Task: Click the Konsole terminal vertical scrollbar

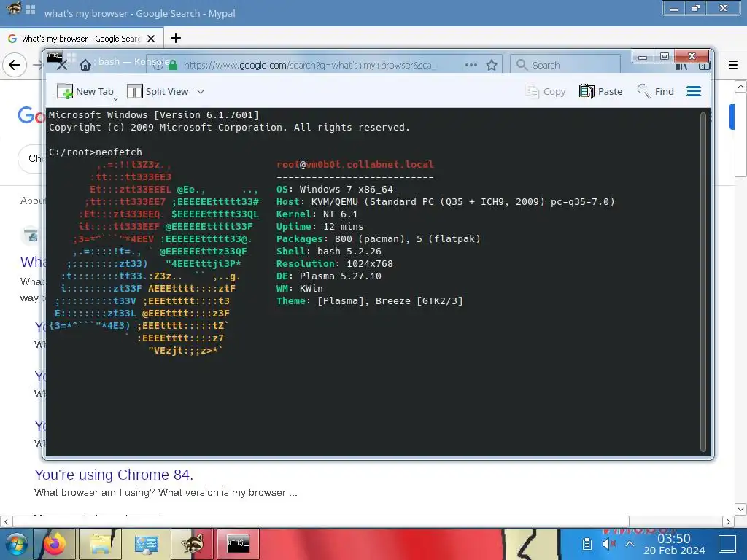Action: point(703,282)
